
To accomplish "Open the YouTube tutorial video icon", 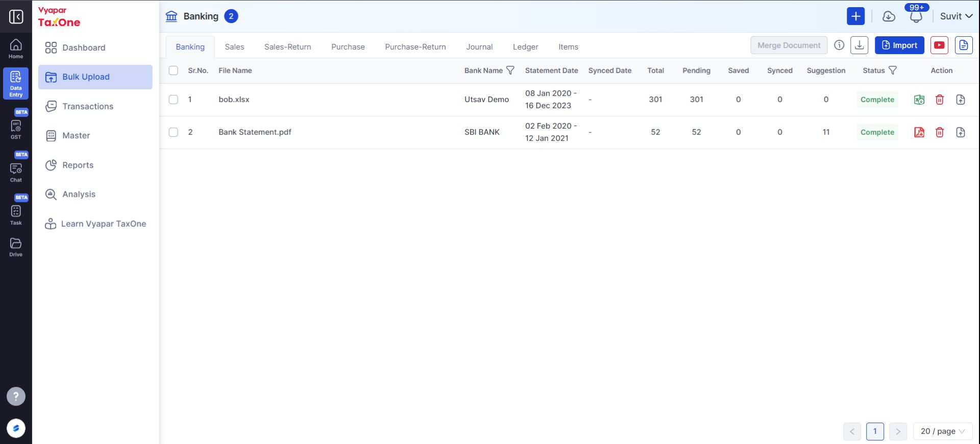I will coord(939,45).
